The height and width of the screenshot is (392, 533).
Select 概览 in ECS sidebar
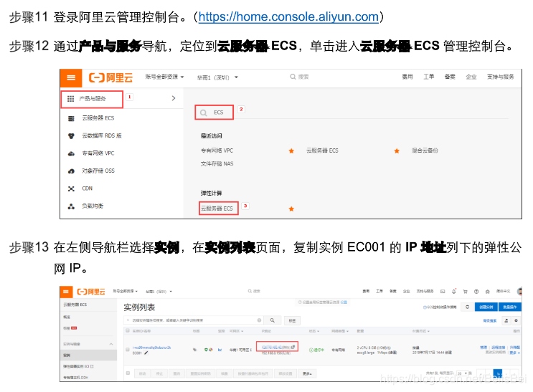coord(67,317)
